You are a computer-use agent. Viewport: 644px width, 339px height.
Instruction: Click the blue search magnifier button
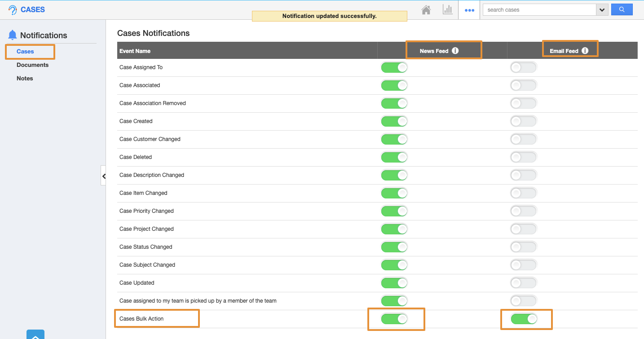[x=622, y=9]
